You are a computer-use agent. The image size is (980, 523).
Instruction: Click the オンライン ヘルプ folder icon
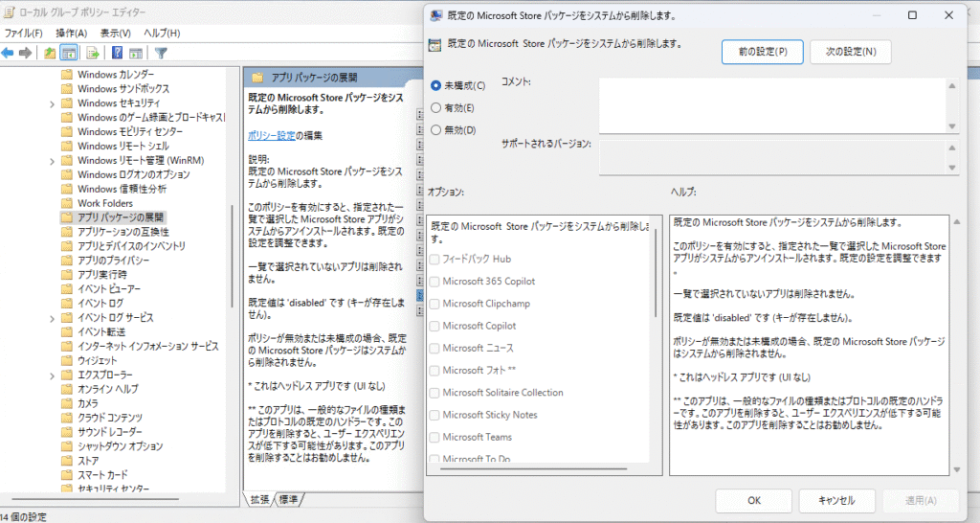[67, 389]
